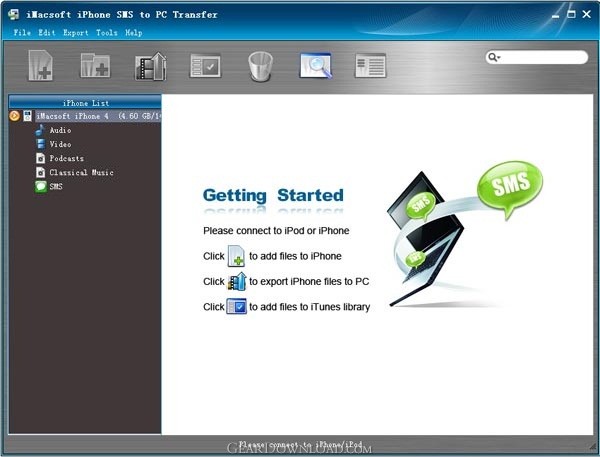Click the add files toolbar icon
Image resolution: width=600 pixels, height=457 pixels.
click(x=41, y=65)
